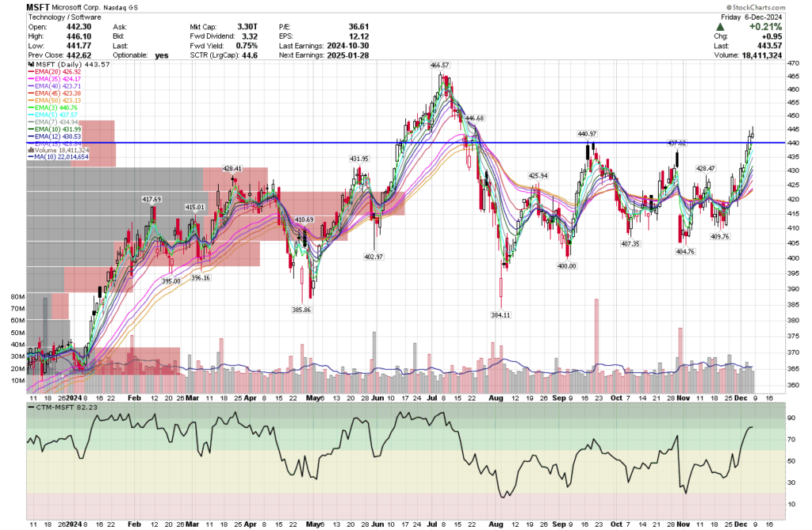Click the volume bars icon in the legend
Image resolution: width=812 pixels, height=530 pixels.
(30, 149)
